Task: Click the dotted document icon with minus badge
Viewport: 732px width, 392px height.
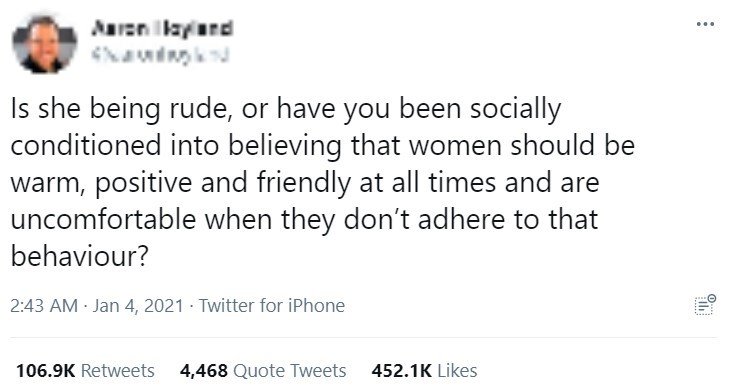Action: [x=705, y=305]
